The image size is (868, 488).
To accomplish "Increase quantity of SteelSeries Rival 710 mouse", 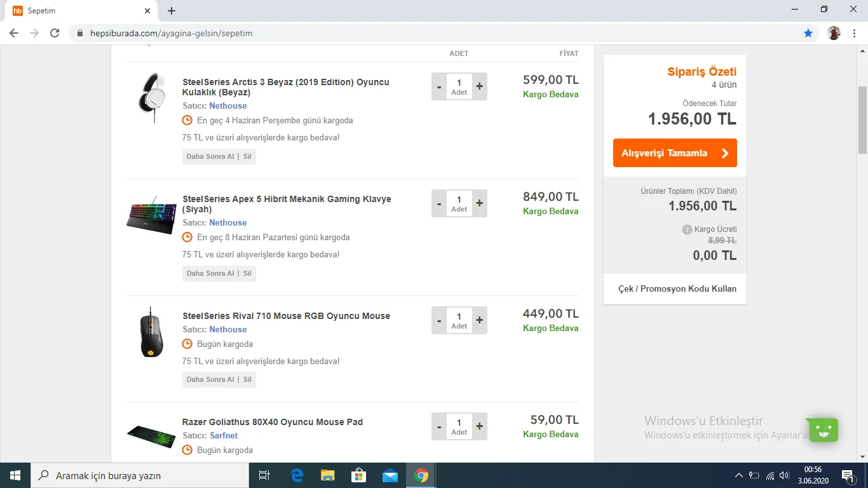I will click(480, 320).
